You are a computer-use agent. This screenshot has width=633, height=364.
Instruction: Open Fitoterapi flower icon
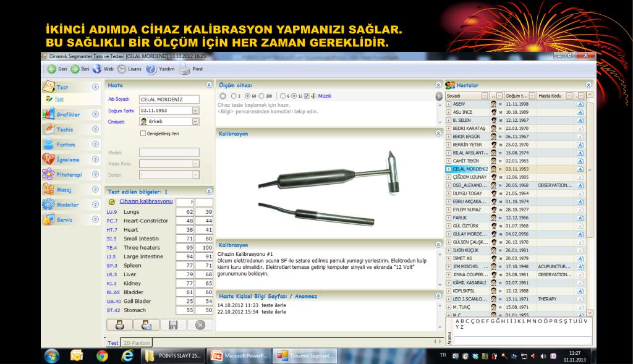pos(48,174)
